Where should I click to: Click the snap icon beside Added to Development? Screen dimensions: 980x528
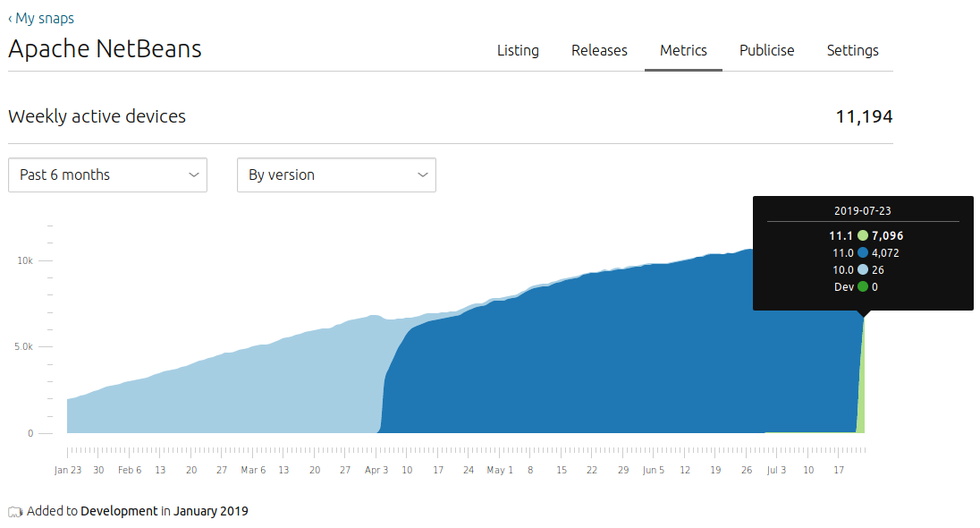[x=15, y=512]
